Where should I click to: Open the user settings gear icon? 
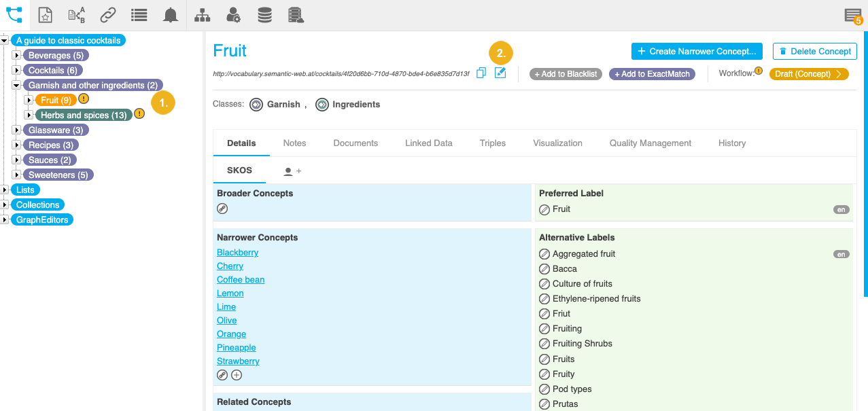coord(233,15)
